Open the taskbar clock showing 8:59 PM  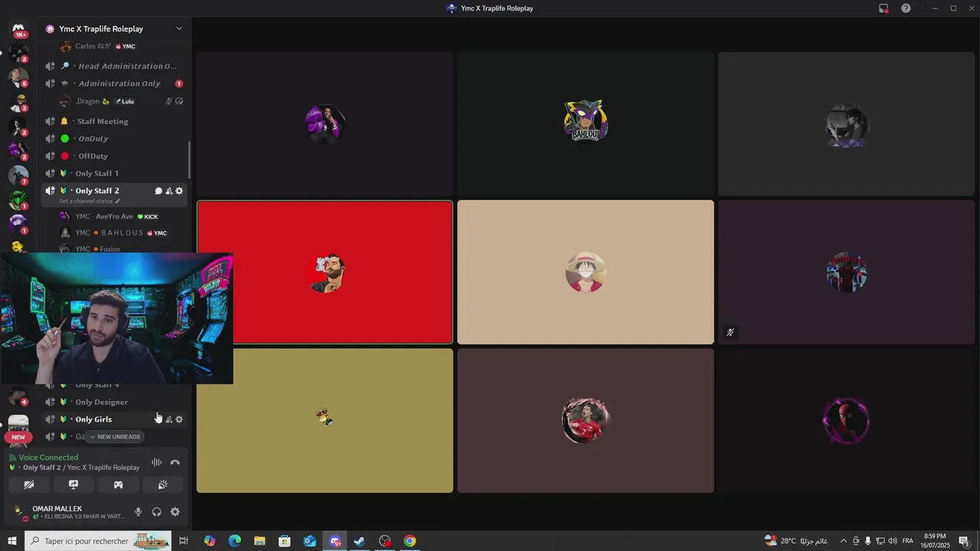click(934, 541)
